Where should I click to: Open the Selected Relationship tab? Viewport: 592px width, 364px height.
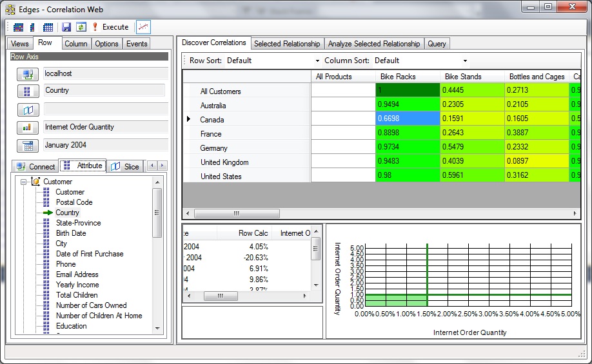286,44
